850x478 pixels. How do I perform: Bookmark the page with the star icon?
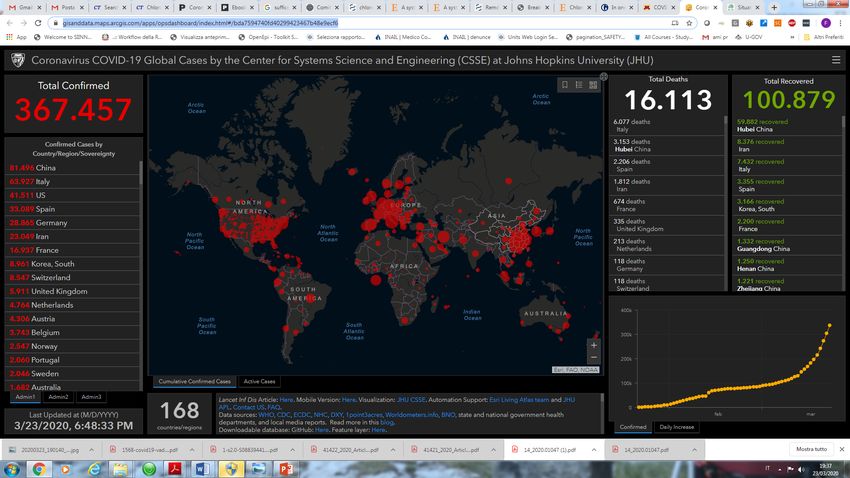coord(689,23)
